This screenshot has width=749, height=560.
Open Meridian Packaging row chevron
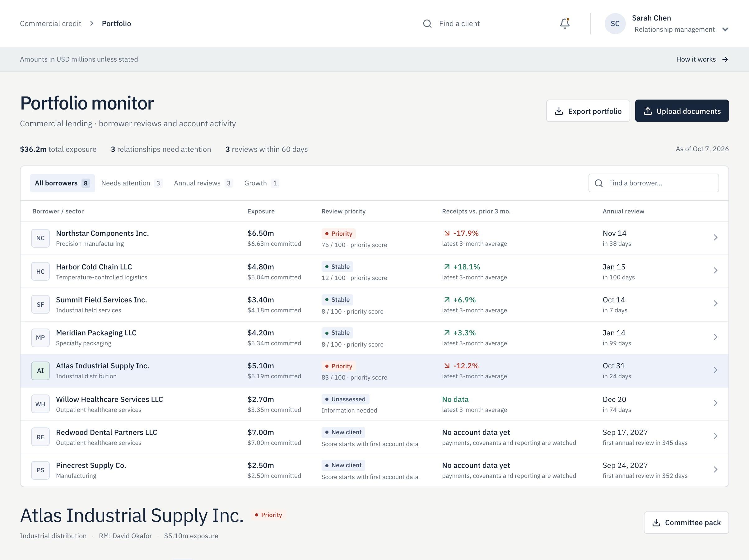[715, 337]
